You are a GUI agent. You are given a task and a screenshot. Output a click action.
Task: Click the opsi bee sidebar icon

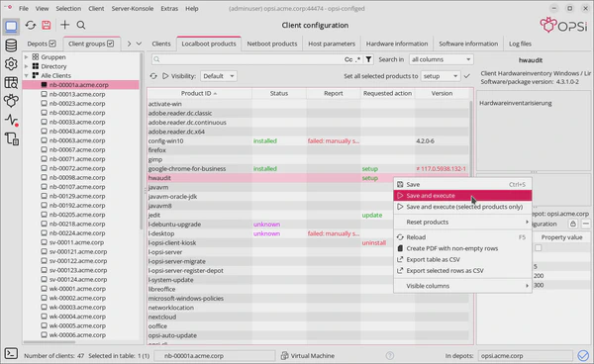(11, 101)
